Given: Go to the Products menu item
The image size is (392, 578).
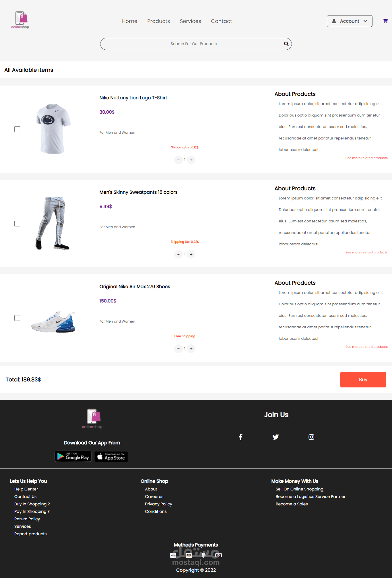Looking at the screenshot, I should click(x=159, y=21).
